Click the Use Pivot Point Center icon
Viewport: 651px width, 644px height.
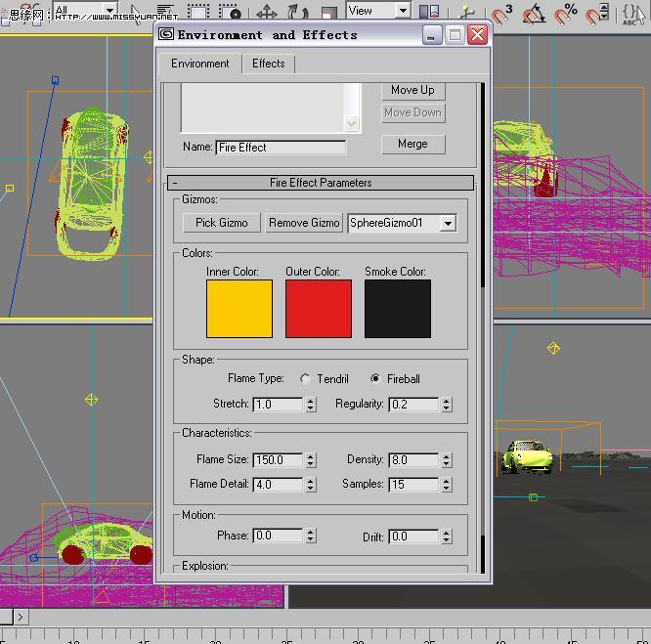point(429,11)
